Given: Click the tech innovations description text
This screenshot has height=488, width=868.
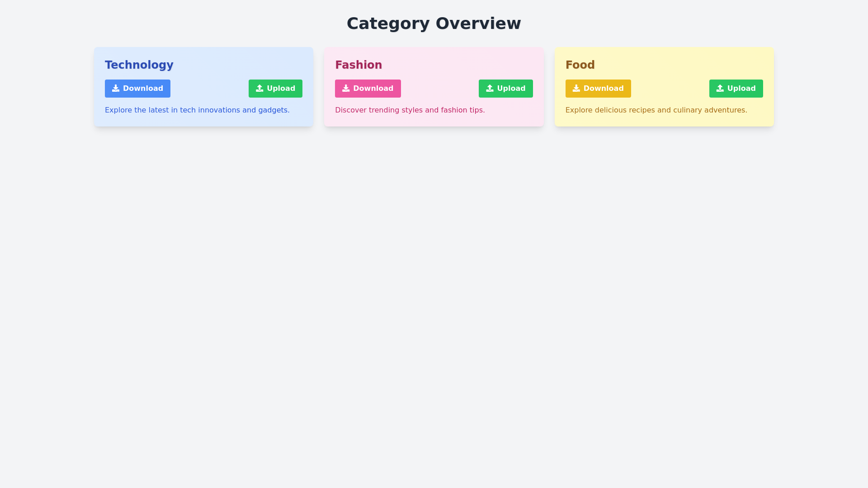Looking at the screenshot, I should pyautogui.click(x=197, y=110).
